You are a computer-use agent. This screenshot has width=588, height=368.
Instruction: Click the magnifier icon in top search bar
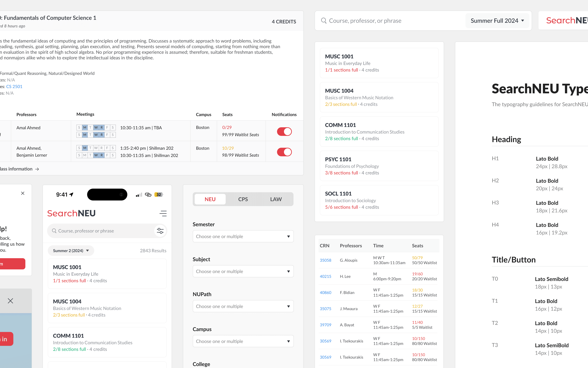click(323, 21)
